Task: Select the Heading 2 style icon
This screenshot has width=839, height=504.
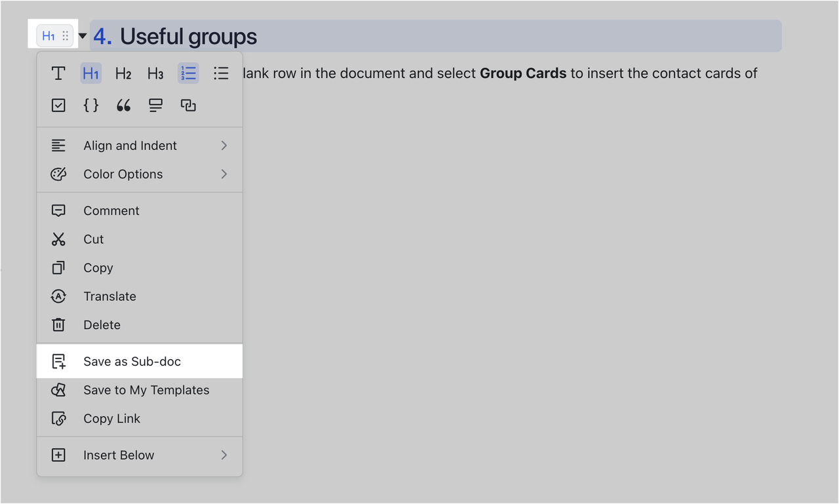Action: 123,73
